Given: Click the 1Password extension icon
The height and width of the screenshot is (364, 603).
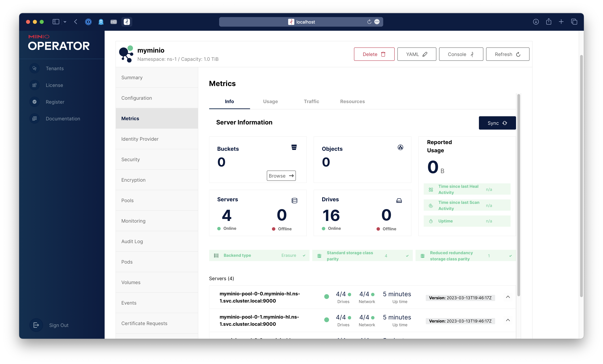Looking at the screenshot, I should tap(88, 22).
